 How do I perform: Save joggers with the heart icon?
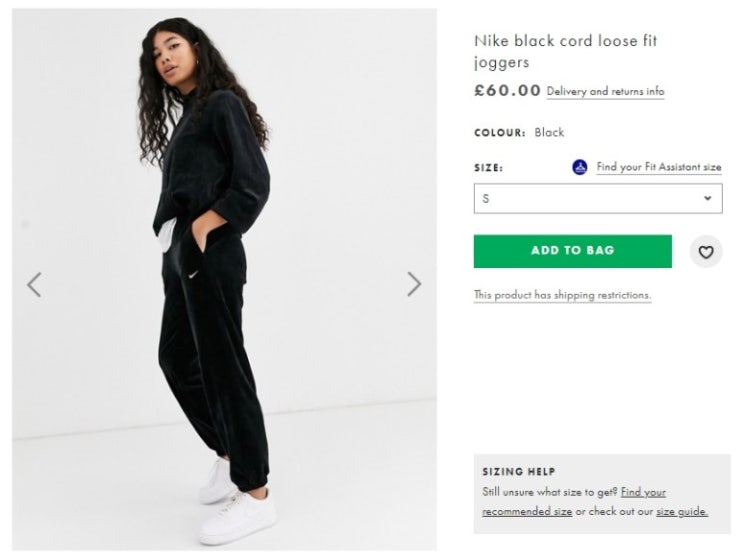pos(706,252)
